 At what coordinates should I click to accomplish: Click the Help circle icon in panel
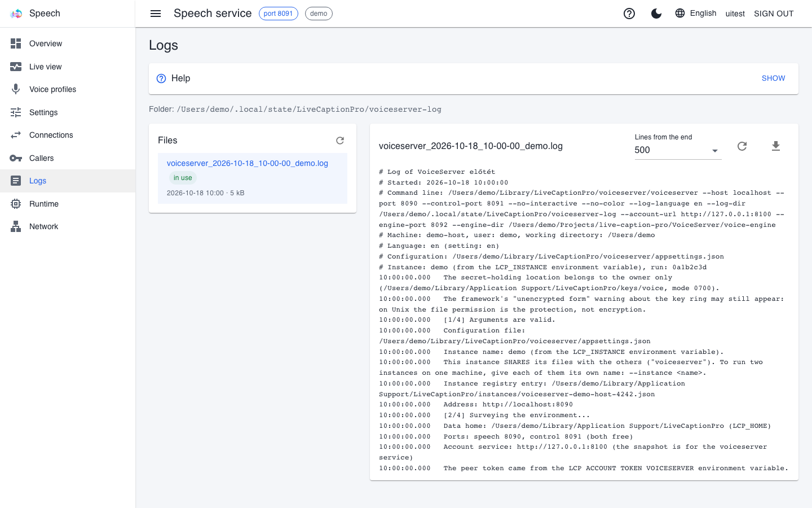coord(161,78)
